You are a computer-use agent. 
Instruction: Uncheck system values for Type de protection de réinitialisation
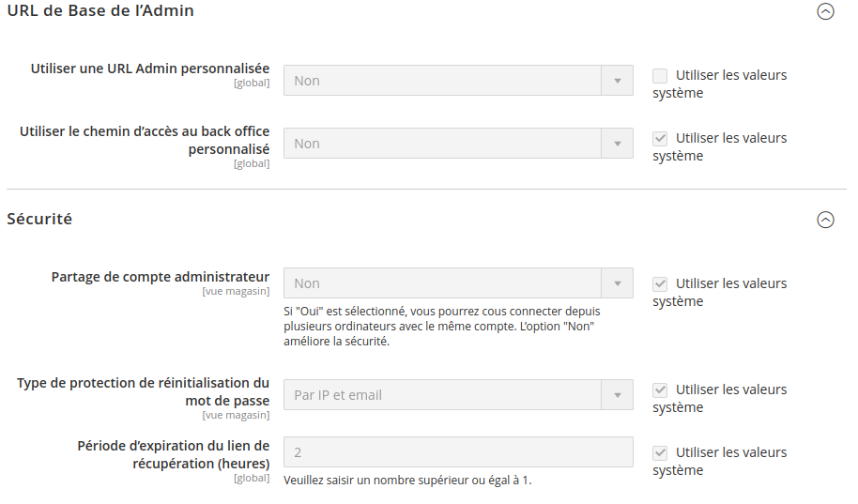pyautogui.click(x=660, y=389)
